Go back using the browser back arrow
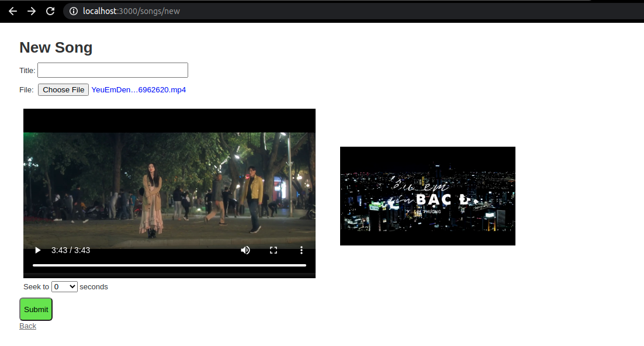 pos(13,11)
